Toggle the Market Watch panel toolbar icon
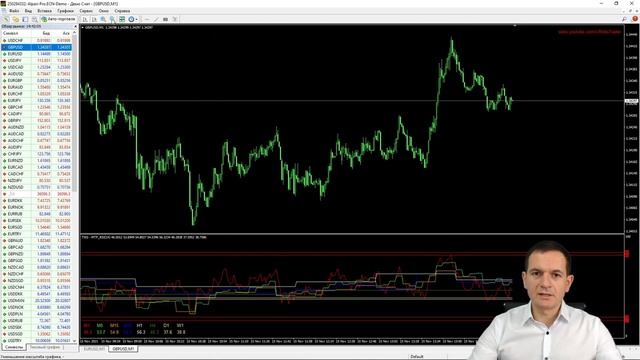The image size is (640, 360). pyautogui.click(x=25, y=19)
